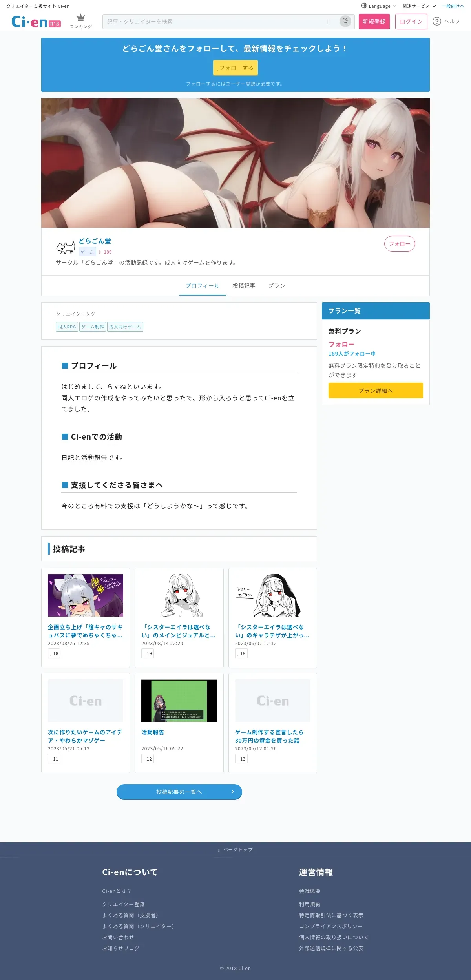This screenshot has width=471, height=980.
Task: Click 189人がフォロー中 text
Action: (x=352, y=354)
